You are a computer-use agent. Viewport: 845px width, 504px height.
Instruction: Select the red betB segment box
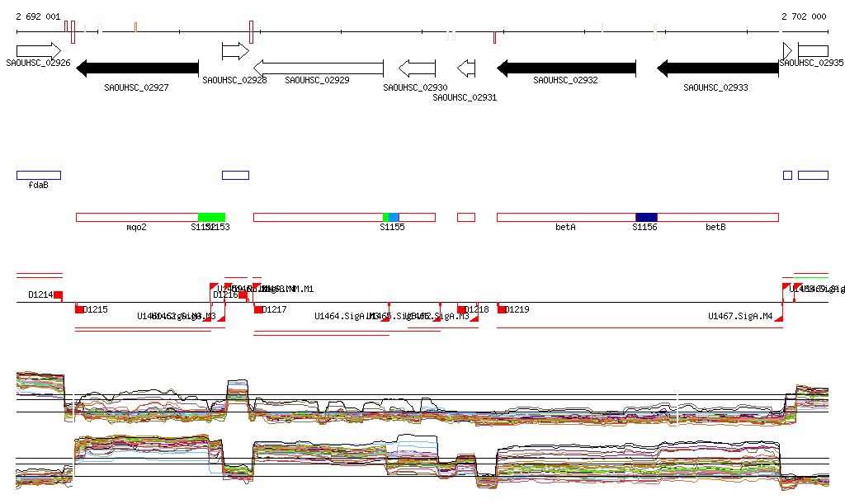[718, 218]
